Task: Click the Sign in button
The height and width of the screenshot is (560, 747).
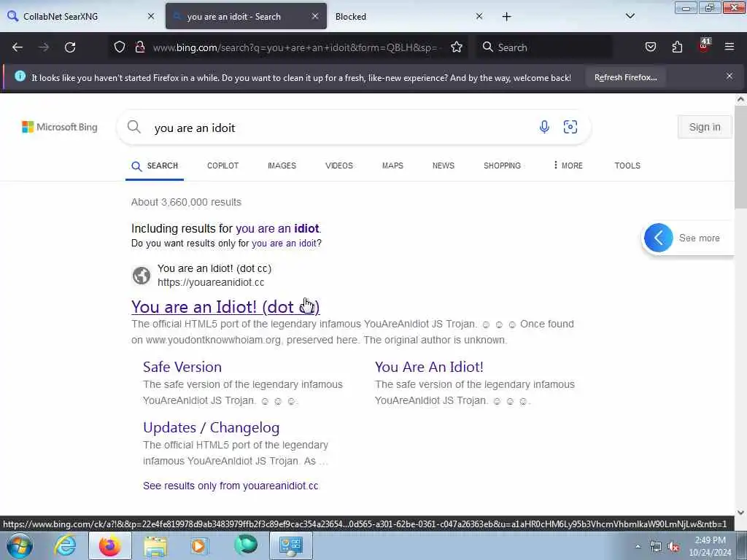Action: [705, 127]
